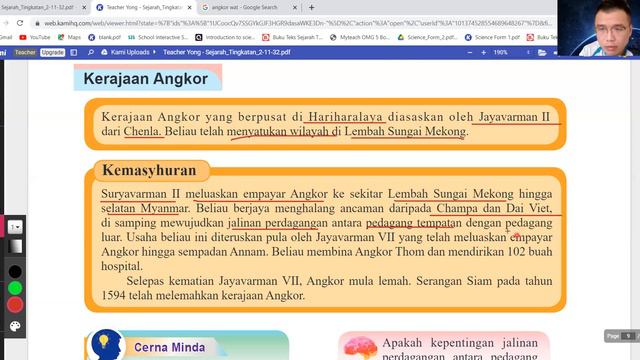Open a new browser tab
Image resolution: width=640 pixels, height=360 pixels.
(x=311, y=7)
